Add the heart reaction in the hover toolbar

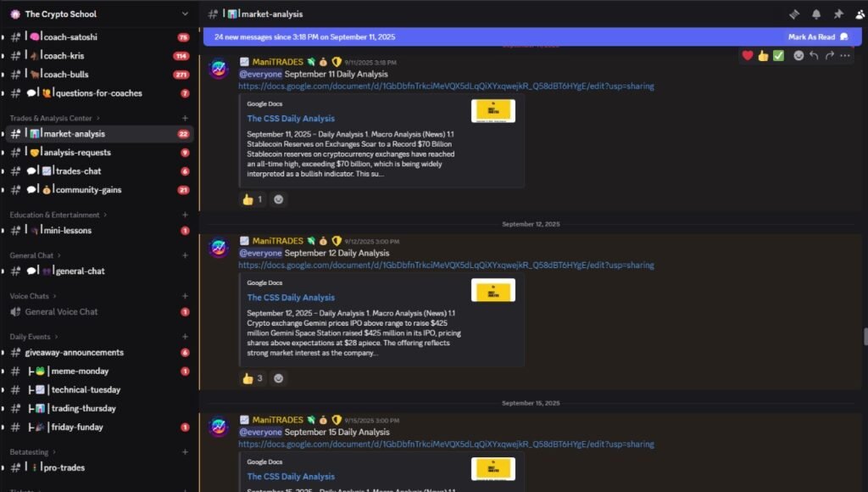(x=748, y=55)
